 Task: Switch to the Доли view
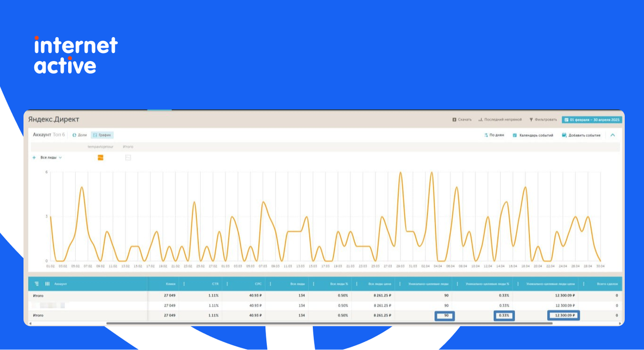(x=79, y=135)
